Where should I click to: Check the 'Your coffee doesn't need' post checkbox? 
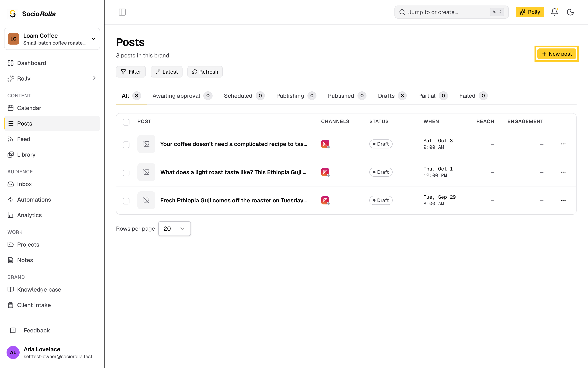(x=126, y=145)
